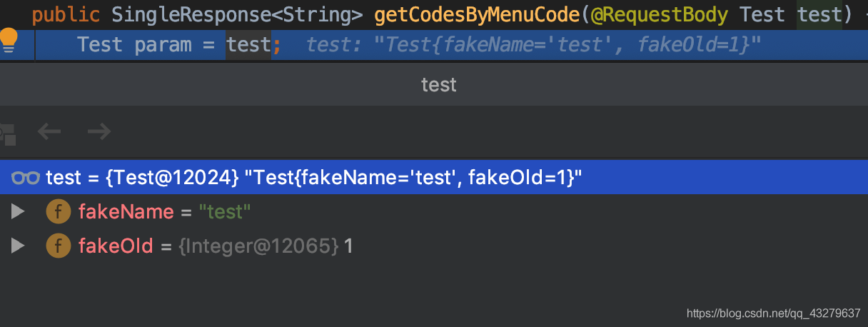This screenshot has height=327, width=868.
Task: Click the back navigation arrow
Action: tap(49, 131)
